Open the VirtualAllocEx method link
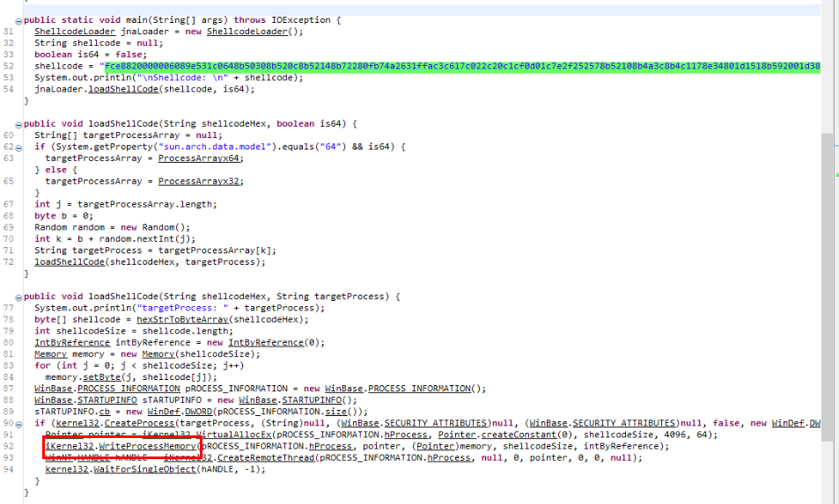 [x=234, y=435]
